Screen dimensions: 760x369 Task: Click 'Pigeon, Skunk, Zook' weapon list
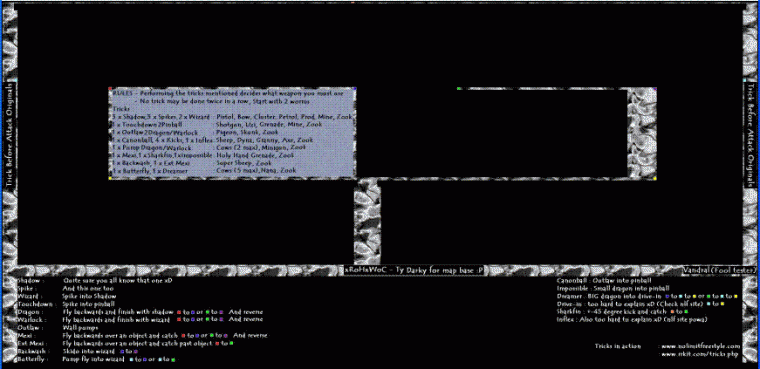tap(247, 132)
